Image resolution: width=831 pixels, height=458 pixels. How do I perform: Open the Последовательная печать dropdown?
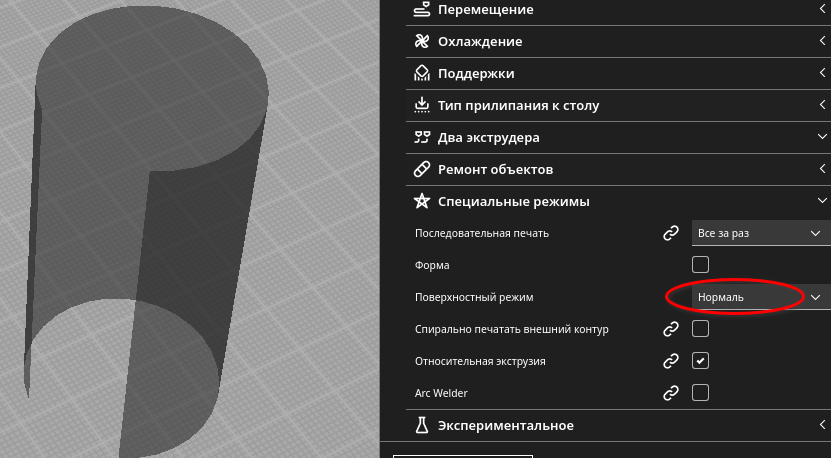(758, 233)
